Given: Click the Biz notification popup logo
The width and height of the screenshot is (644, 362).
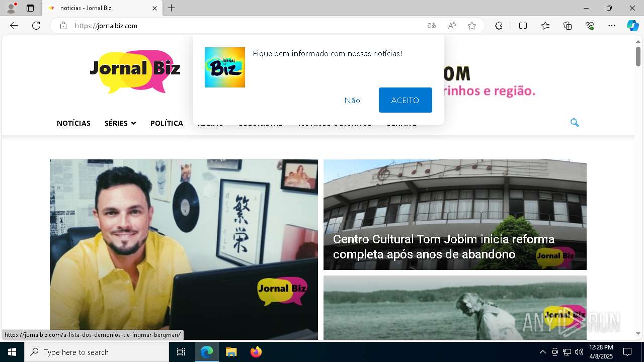Looking at the screenshot, I should (225, 67).
